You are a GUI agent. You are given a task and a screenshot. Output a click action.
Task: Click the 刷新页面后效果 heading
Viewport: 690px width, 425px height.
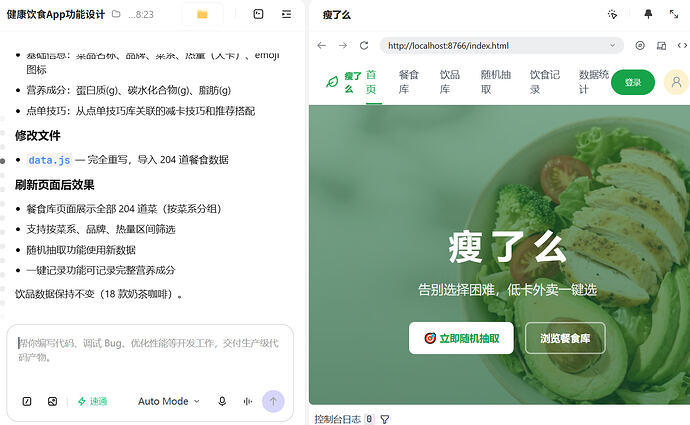(x=55, y=185)
